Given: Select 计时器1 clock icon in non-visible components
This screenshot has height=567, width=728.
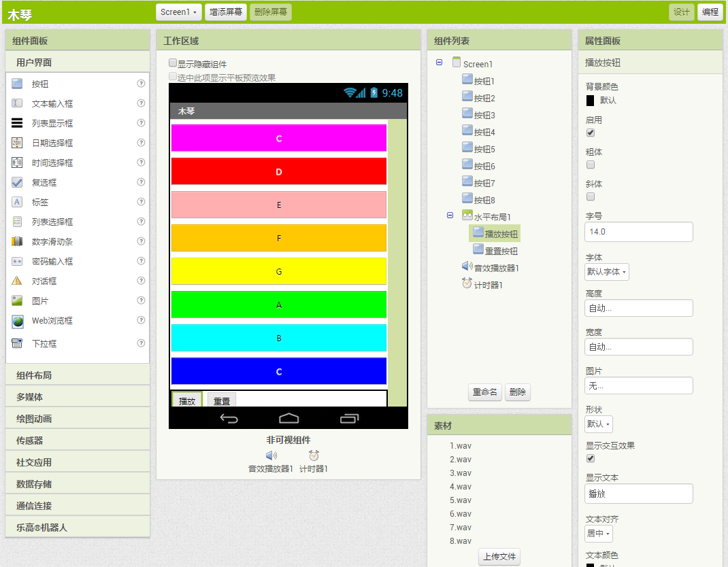Looking at the screenshot, I should point(314,456).
